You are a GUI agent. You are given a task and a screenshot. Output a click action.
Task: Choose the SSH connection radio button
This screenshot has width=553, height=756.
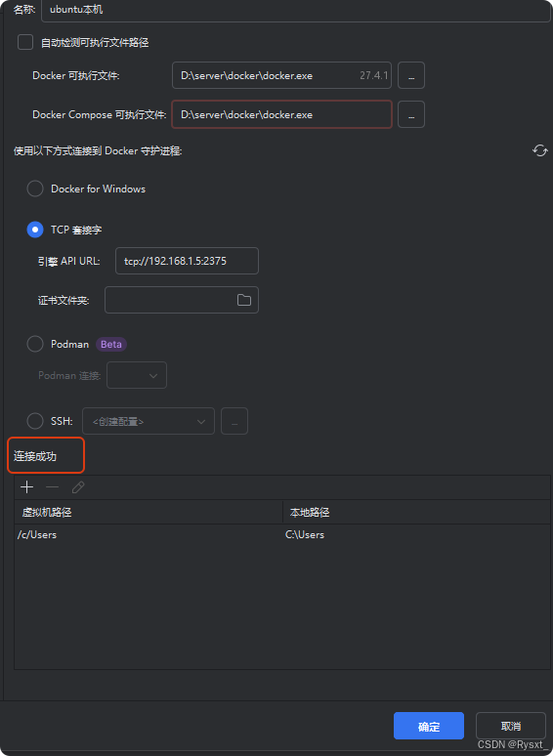click(35, 421)
